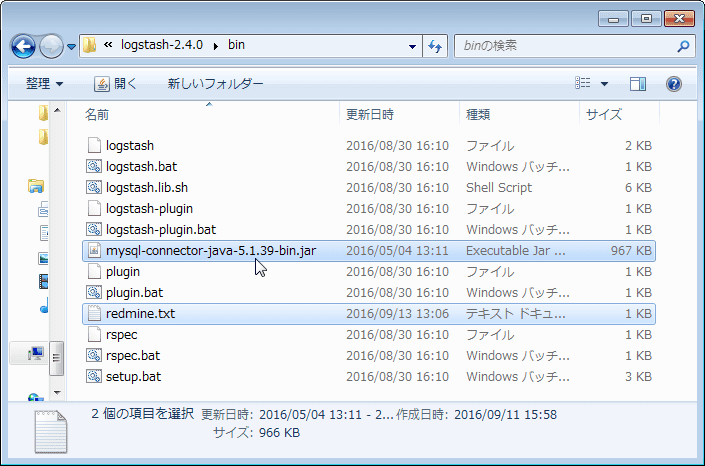
Task: Open the 整理 organize menu
Action: point(44,84)
